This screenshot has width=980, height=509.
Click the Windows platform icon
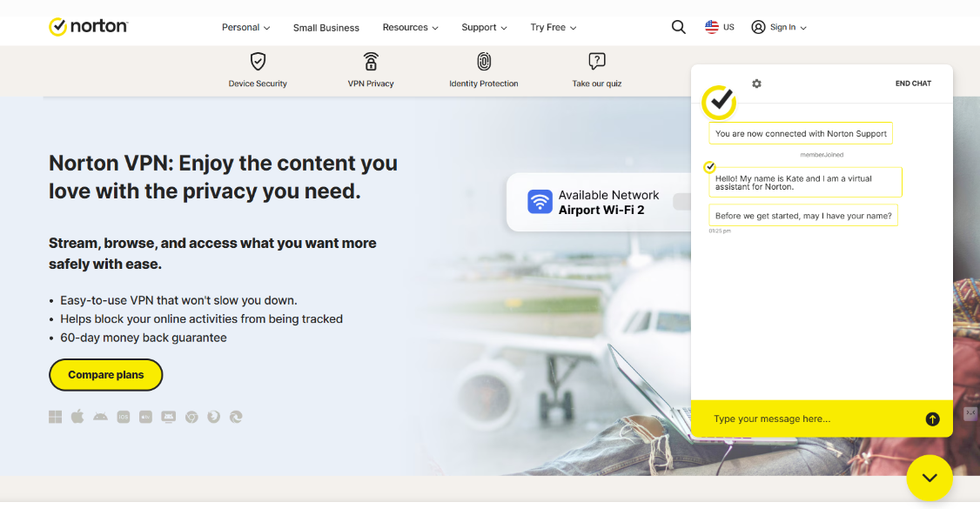pyautogui.click(x=55, y=417)
